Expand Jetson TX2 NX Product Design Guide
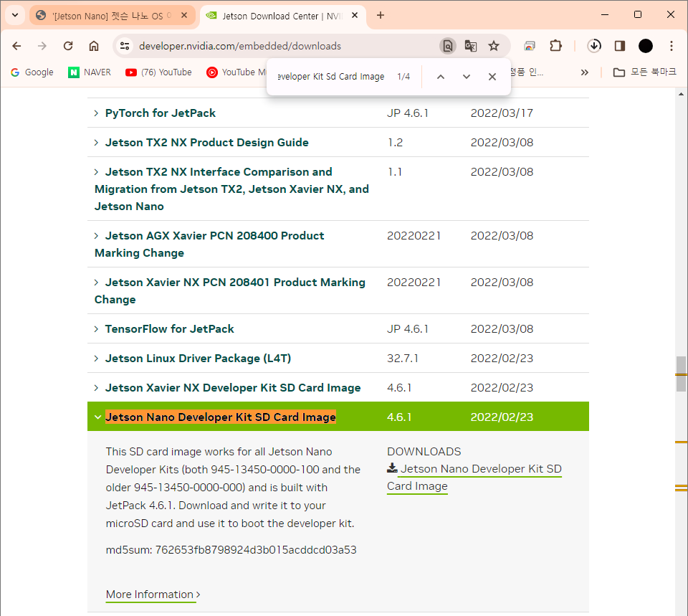The width and height of the screenshot is (688, 616). coord(206,143)
